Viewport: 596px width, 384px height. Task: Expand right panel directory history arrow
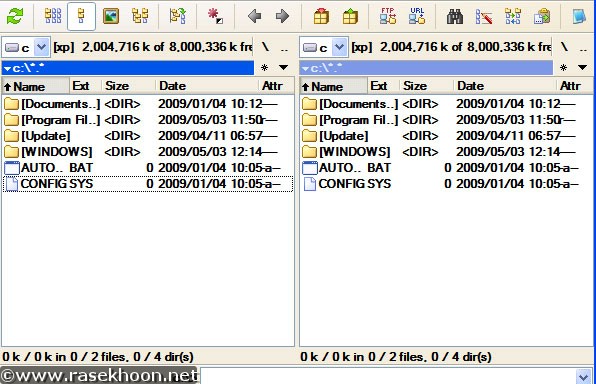582,68
